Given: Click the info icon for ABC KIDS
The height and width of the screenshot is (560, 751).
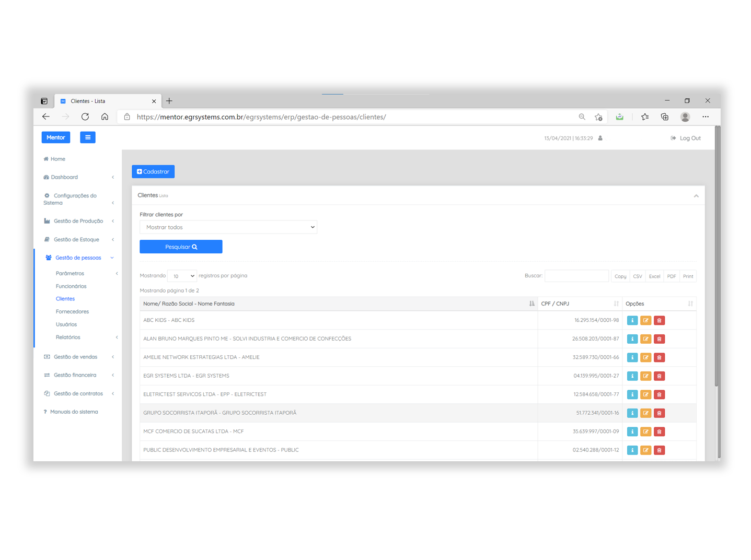Looking at the screenshot, I should point(632,320).
